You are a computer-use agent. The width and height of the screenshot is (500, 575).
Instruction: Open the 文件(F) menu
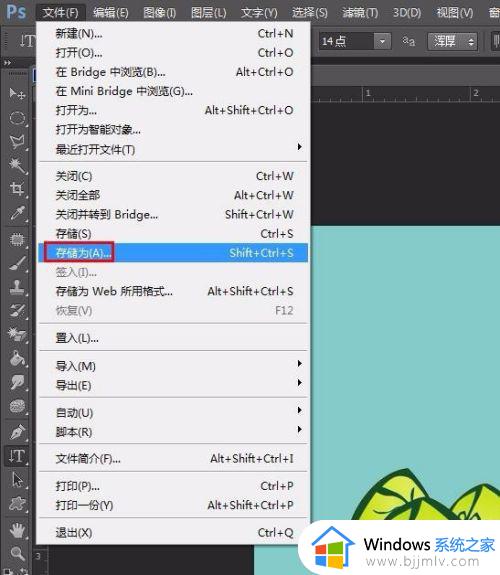point(61,13)
